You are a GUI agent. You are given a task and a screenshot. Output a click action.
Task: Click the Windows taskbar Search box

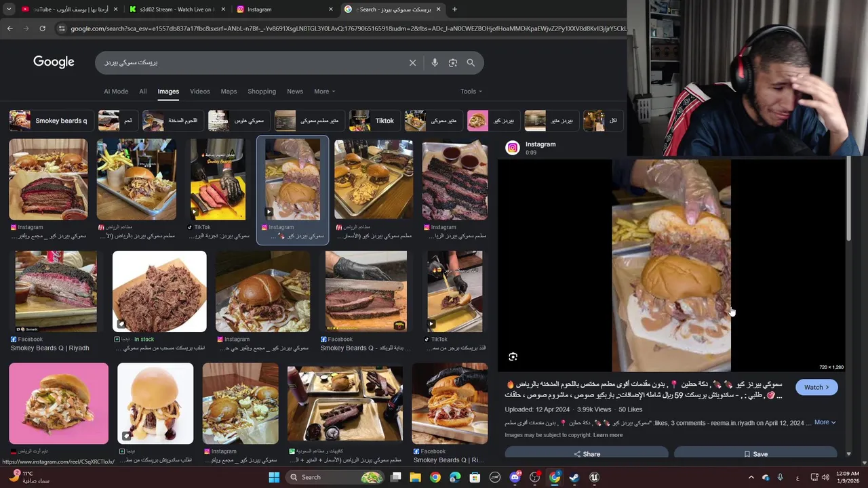click(336, 477)
